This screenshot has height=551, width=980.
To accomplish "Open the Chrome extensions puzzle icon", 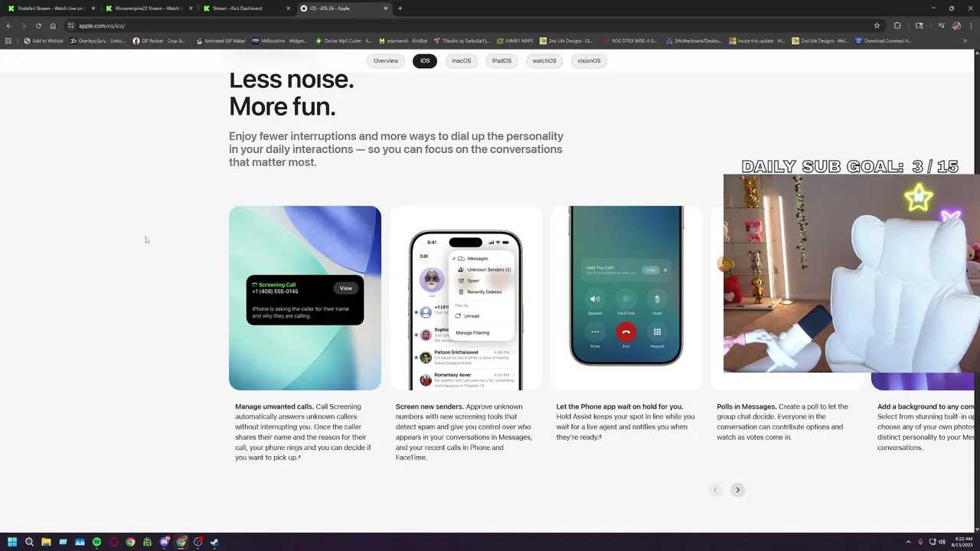I will click(897, 25).
